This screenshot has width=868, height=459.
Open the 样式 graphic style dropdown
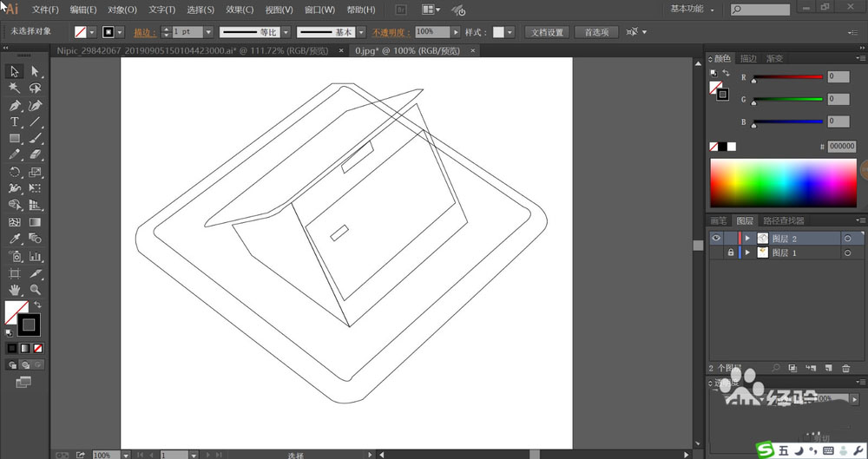coord(510,32)
